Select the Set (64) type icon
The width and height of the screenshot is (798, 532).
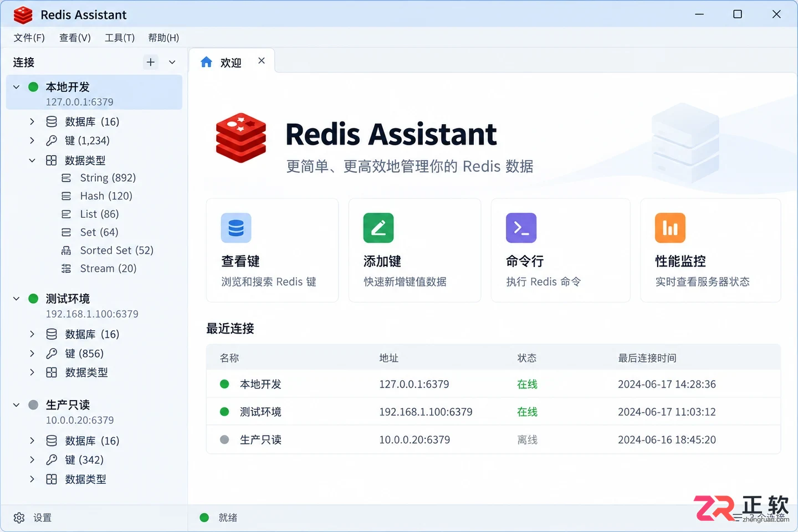66,232
